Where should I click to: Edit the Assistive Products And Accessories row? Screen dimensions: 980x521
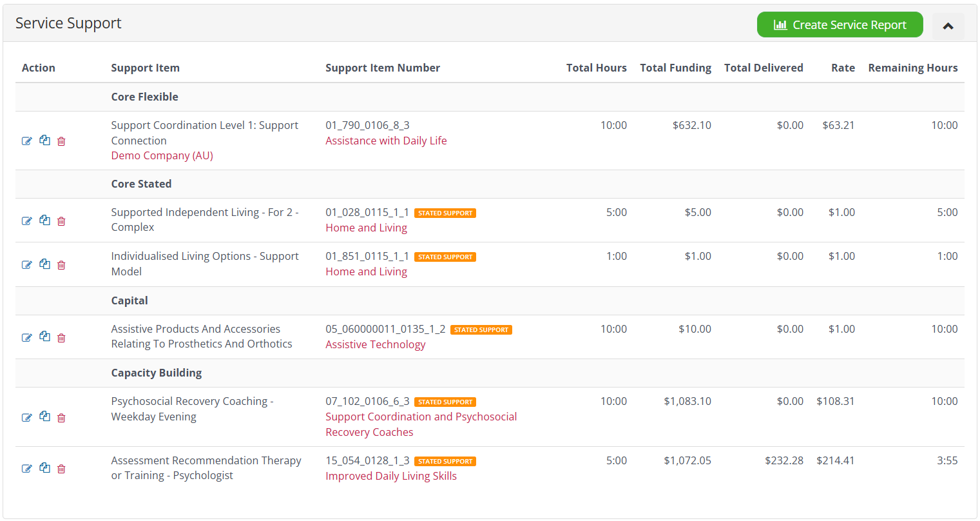27,338
